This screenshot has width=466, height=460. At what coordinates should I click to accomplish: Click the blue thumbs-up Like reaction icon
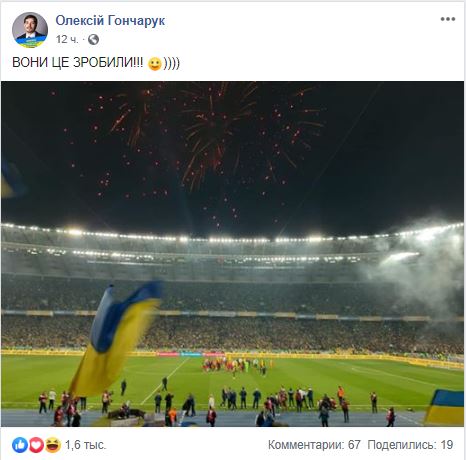[x=20, y=445]
